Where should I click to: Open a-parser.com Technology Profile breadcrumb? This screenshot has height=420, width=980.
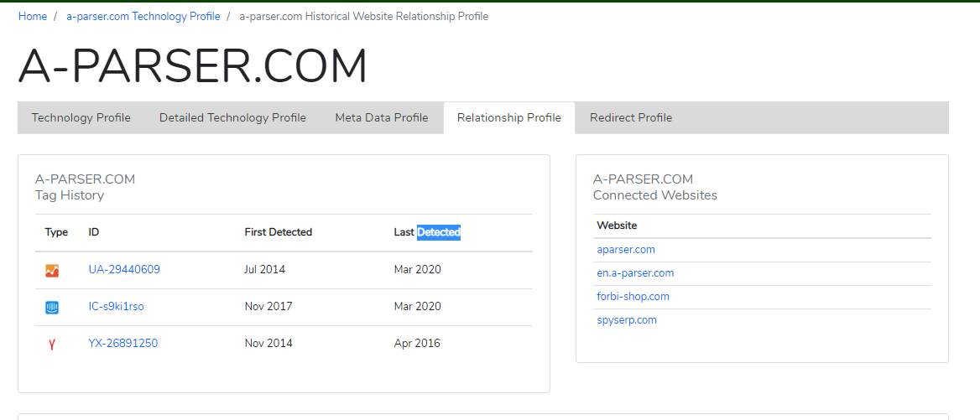click(x=143, y=16)
